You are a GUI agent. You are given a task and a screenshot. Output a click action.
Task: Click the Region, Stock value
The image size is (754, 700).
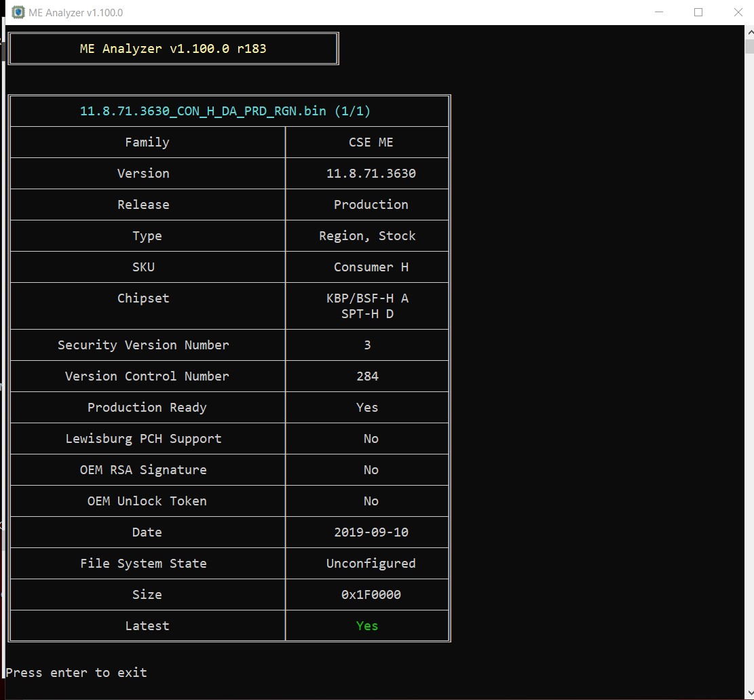click(367, 236)
